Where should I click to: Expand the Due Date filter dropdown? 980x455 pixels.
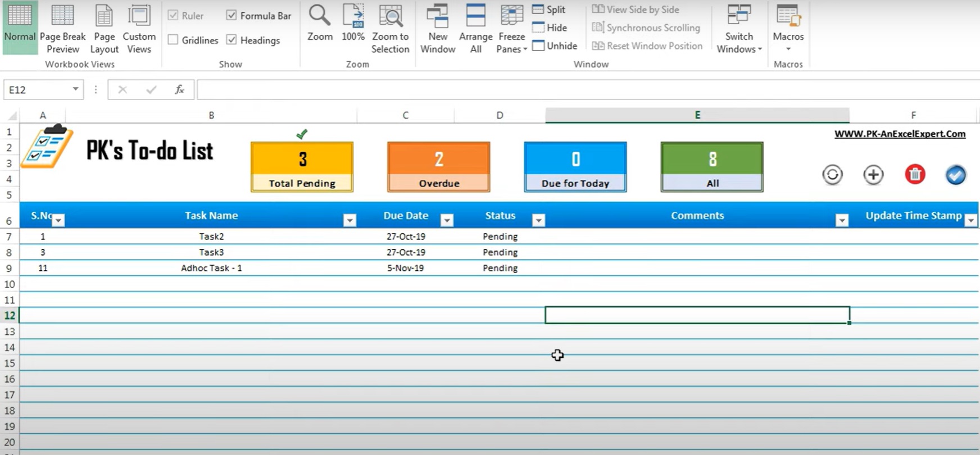coord(447,220)
